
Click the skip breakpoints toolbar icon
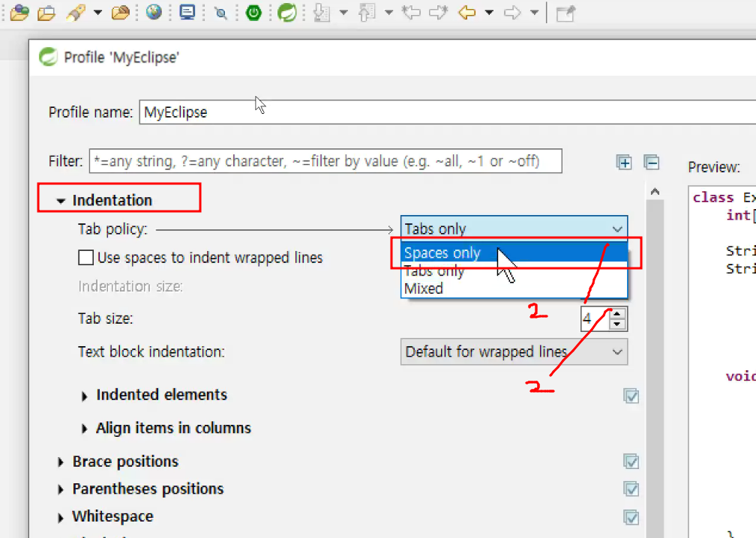220,13
